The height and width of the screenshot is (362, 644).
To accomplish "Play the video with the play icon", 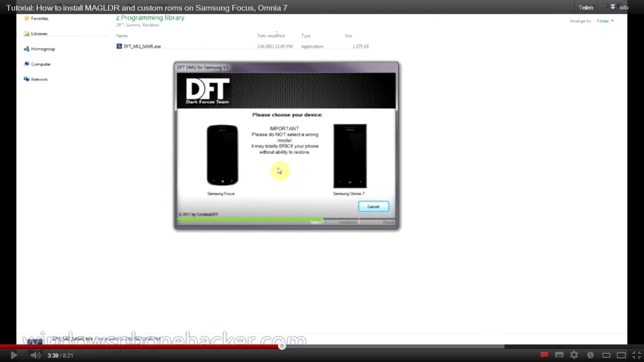I will [14, 355].
